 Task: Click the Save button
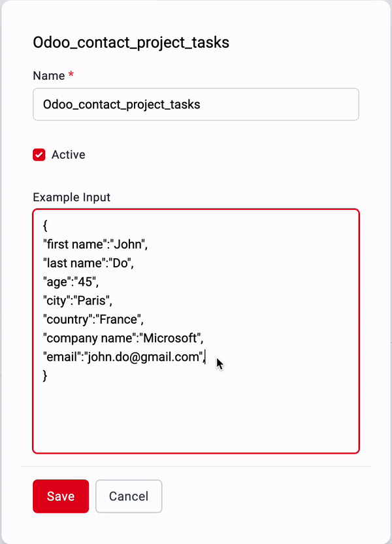tap(61, 496)
